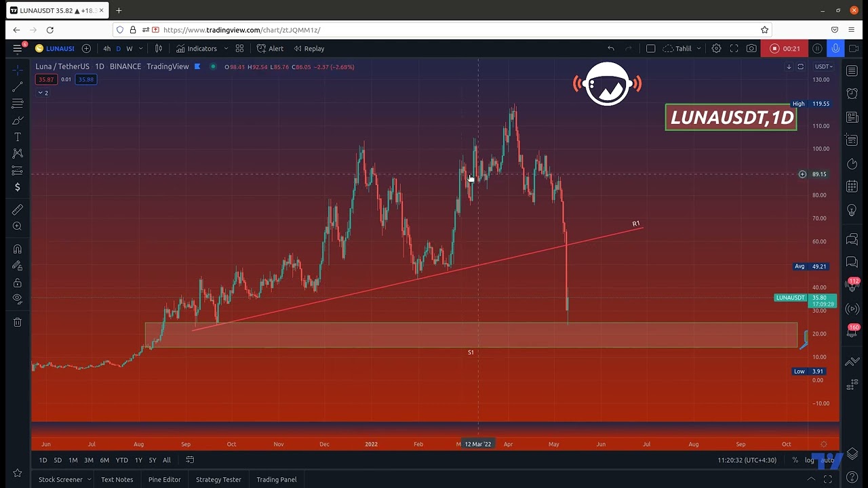Open the chart layout grid selector
Viewport: 868px width, 488px height.
pos(239,48)
